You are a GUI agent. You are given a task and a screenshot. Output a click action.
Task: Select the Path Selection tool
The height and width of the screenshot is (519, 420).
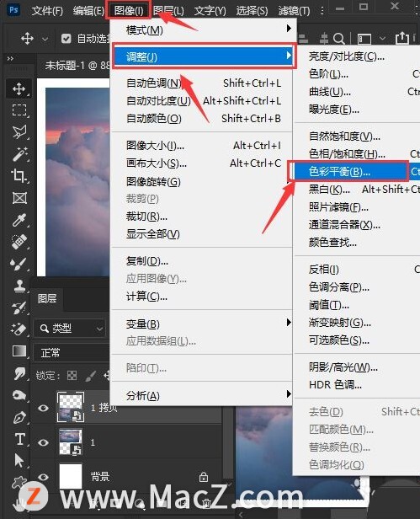[19, 461]
